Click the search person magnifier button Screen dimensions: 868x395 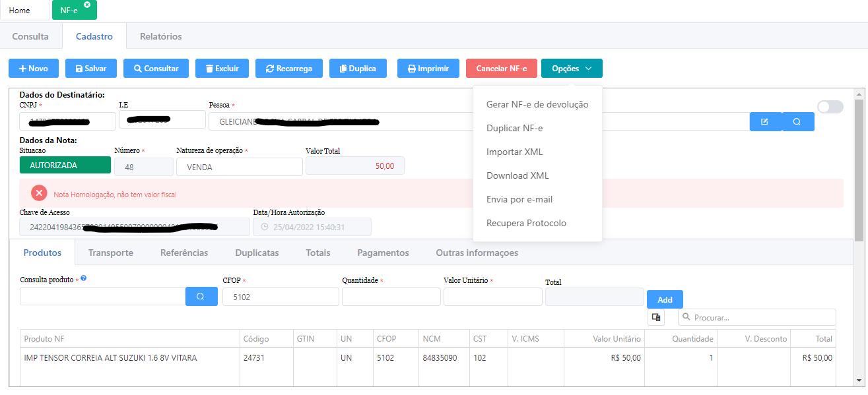(x=797, y=122)
